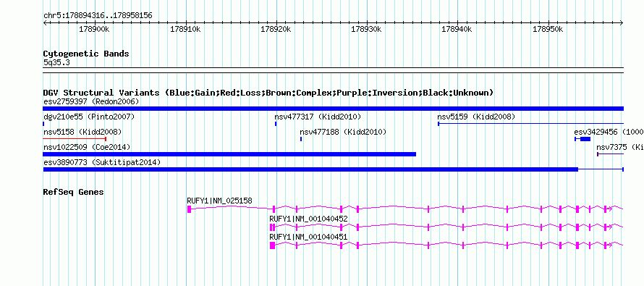Select the thin blue line under nsv5159

point(531,124)
